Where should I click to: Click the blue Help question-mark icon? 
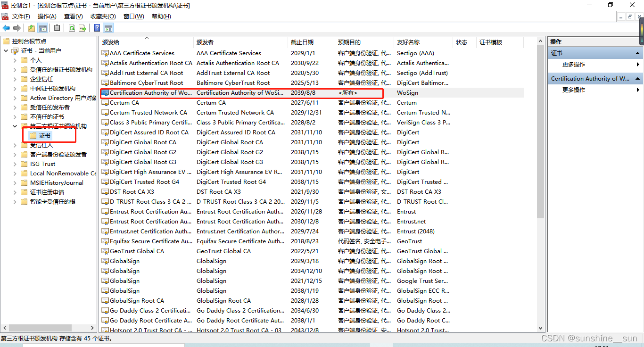pos(97,28)
